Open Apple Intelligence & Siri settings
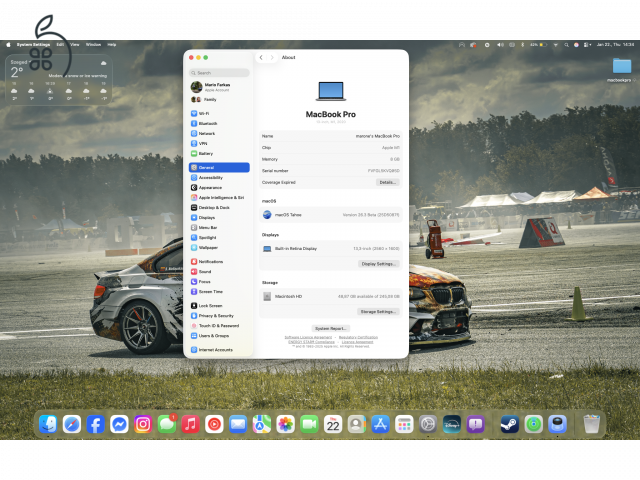This screenshot has width=640, height=480. point(219,198)
